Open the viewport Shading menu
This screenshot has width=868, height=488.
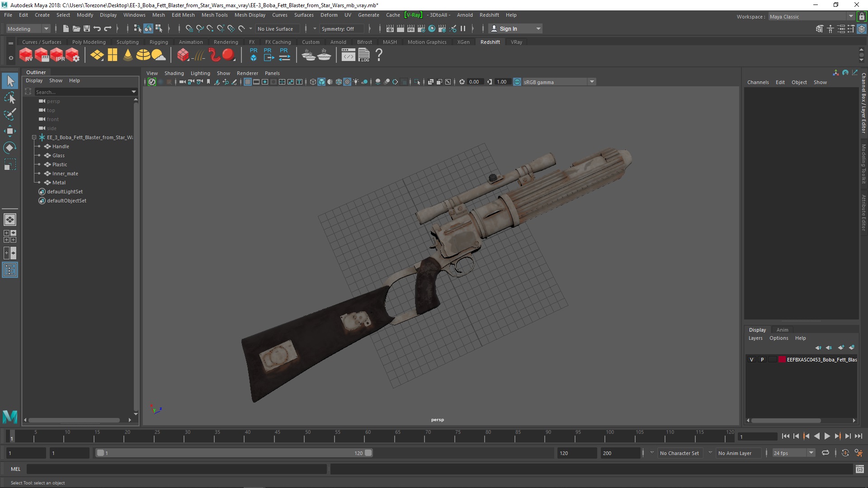[174, 73]
